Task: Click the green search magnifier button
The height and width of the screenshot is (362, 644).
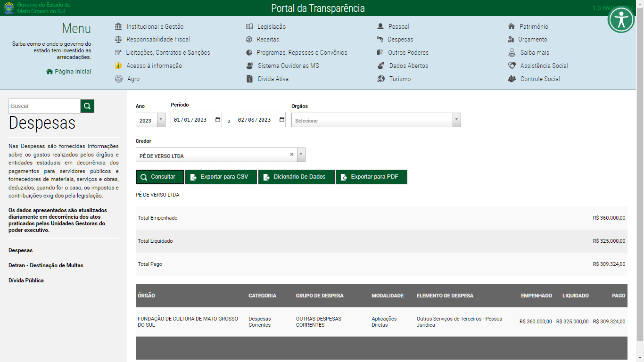Action: pyautogui.click(x=87, y=106)
